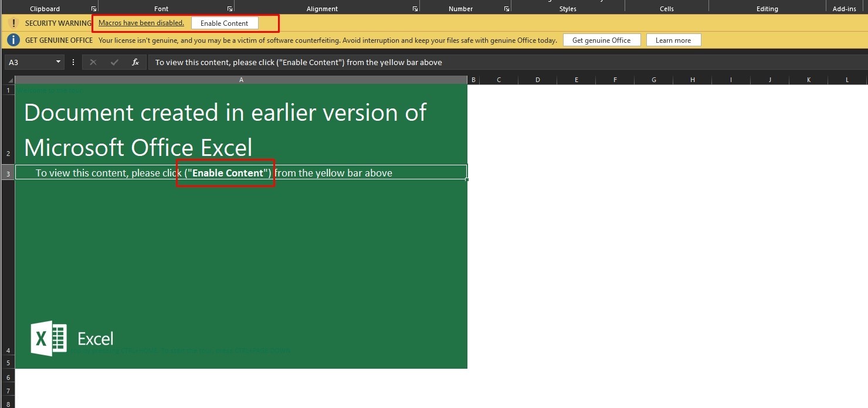Image resolution: width=868 pixels, height=408 pixels.
Task: Open the Number group dialog launcher
Action: [x=507, y=9]
